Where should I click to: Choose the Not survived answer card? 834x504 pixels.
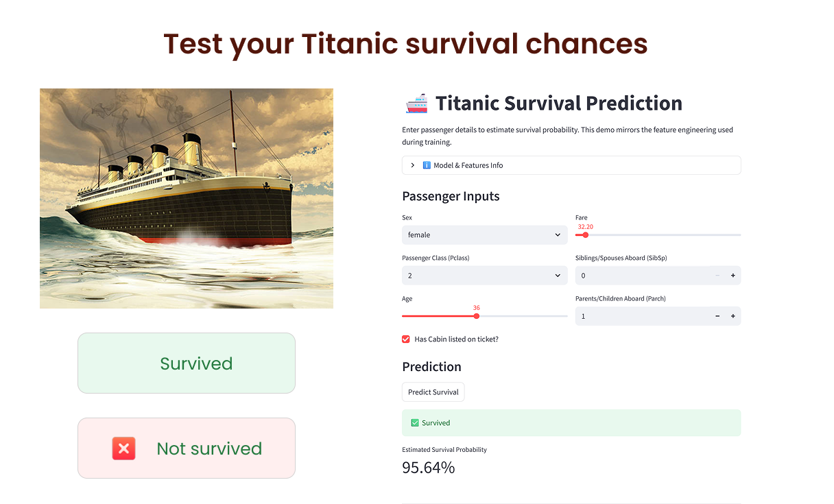coord(187,448)
